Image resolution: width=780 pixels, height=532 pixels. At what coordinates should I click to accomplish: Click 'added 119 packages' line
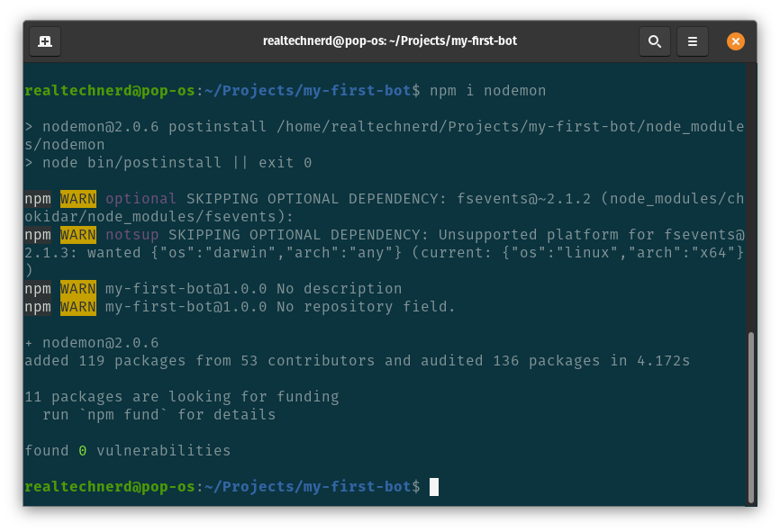point(358,360)
